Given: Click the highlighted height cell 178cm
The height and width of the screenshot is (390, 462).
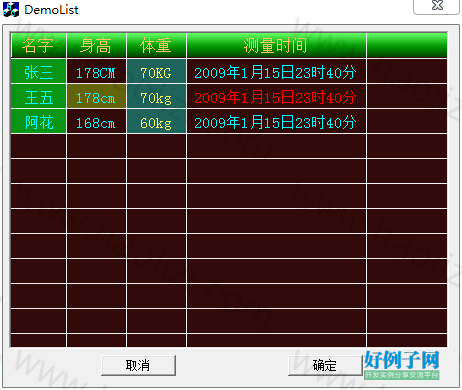Looking at the screenshot, I should coord(96,96).
